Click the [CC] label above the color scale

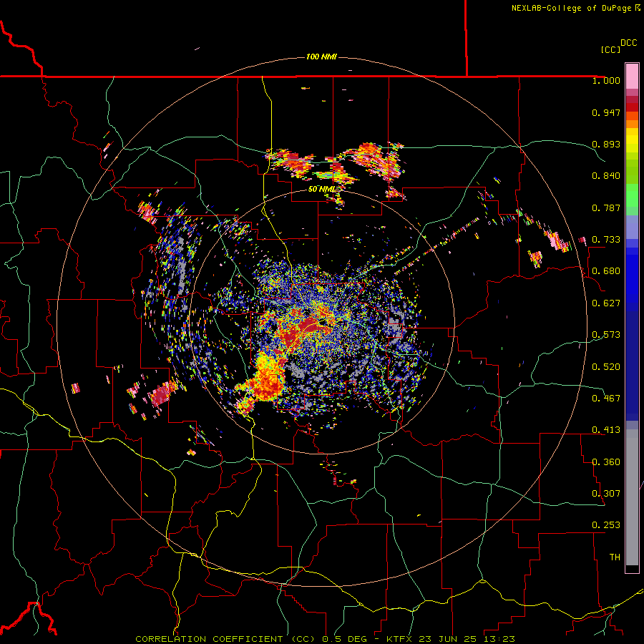[610, 49]
